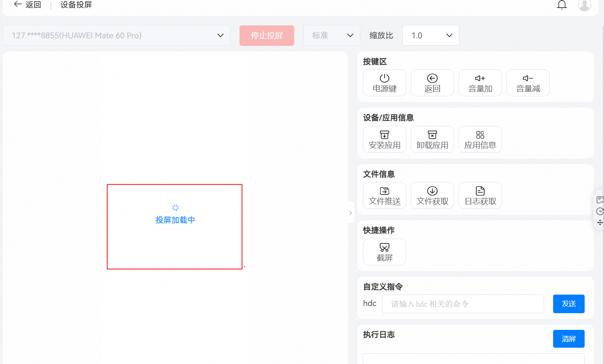The image size is (604, 364).
Task: View 应用信息 app information
Action: point(480,140)
